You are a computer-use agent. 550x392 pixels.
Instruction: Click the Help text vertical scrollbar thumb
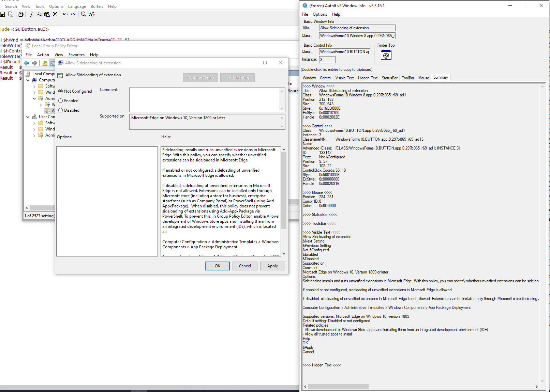click(x=284, y=190)
